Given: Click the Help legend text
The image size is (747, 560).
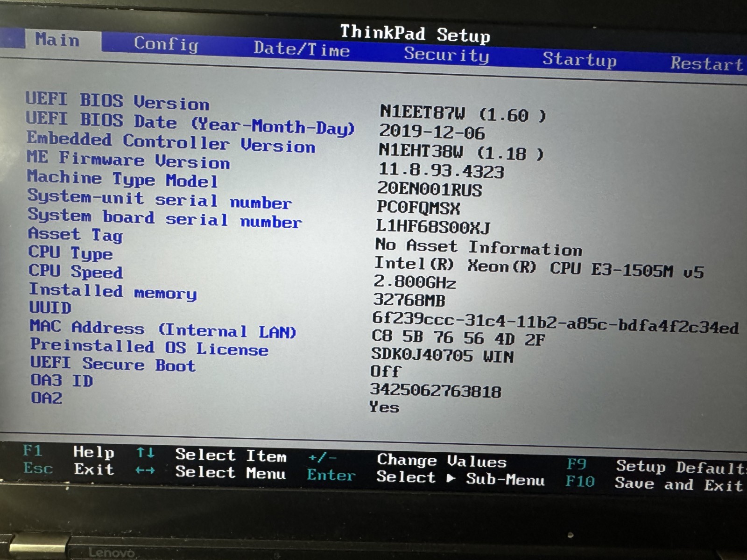Looking at the screenshot, I should coord(94,452).
